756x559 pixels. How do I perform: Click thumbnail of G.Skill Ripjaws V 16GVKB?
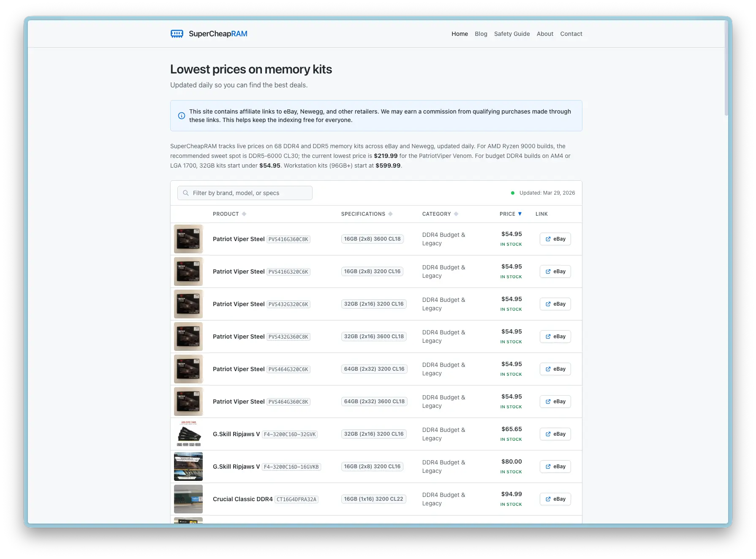pos(188,467)
